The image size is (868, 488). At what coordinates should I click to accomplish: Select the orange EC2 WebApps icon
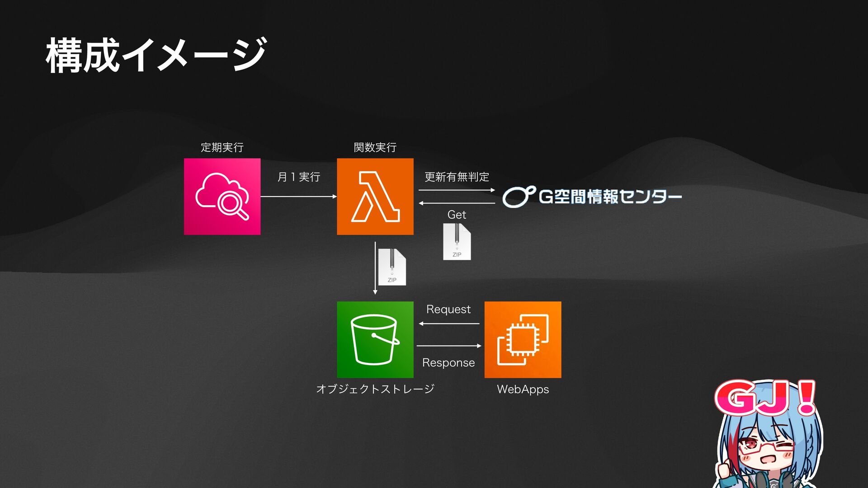[523, 339]
